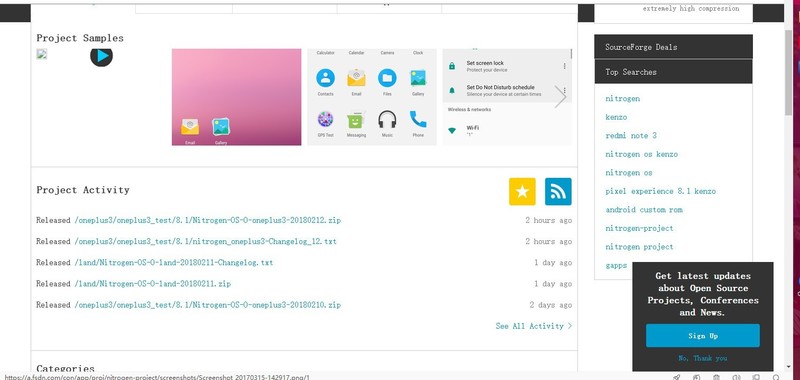Click the rocket icon in browser status bar
The height and width of the screenshot is (380, 800).
point(677,377)
